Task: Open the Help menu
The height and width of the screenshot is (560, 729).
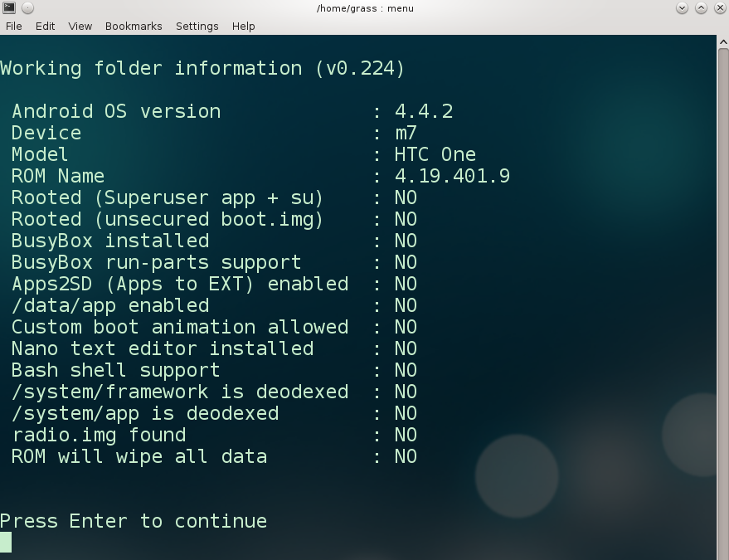Action: click(x=244, y=26)
